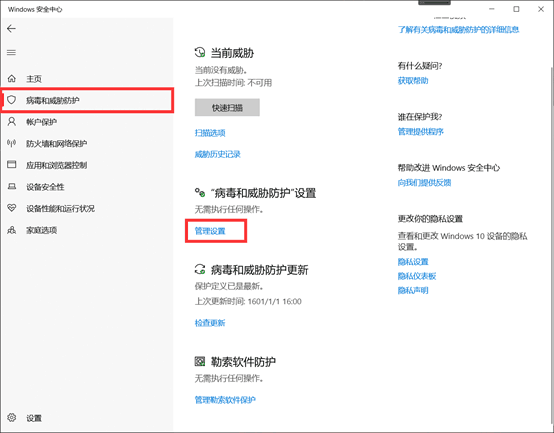Click the text 上次更新时间: 1601/1/1 16:00
This screenshot has height=433, width=554.
pos(248,301)
